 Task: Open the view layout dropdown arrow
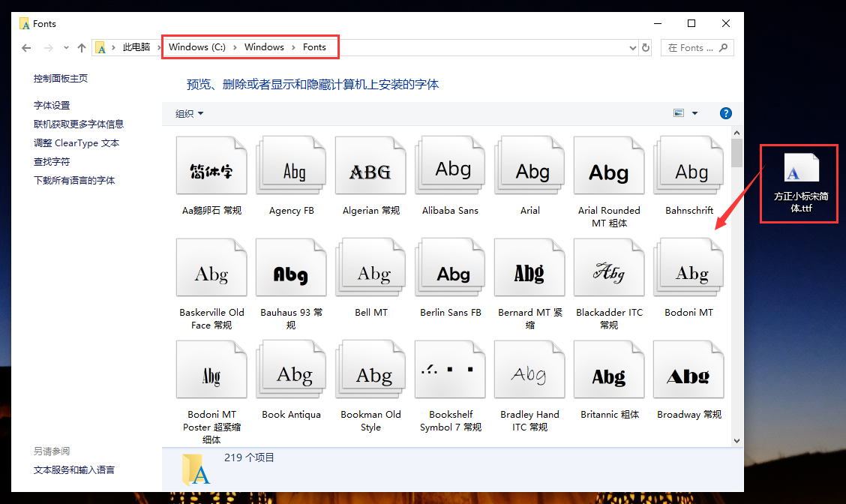pyautogui.click(x=696, y=113)
